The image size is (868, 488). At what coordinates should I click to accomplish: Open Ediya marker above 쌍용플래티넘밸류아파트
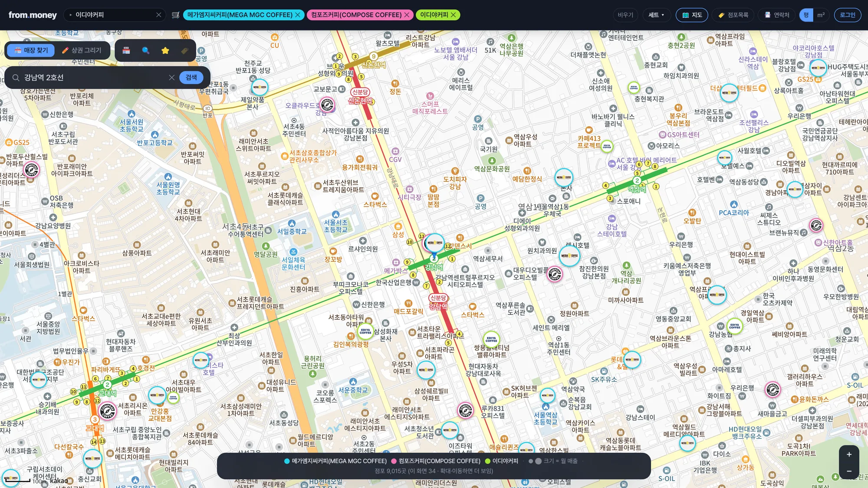[x=491, y=339]
